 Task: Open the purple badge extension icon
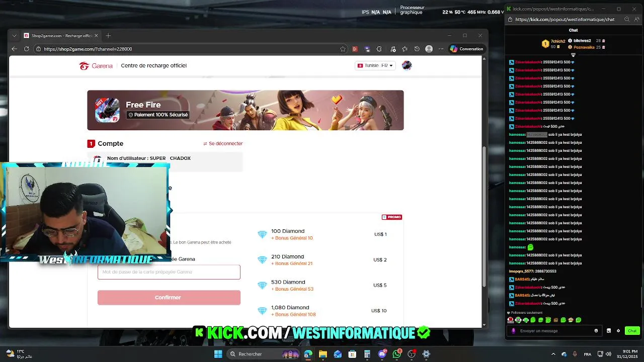[367, 49]
